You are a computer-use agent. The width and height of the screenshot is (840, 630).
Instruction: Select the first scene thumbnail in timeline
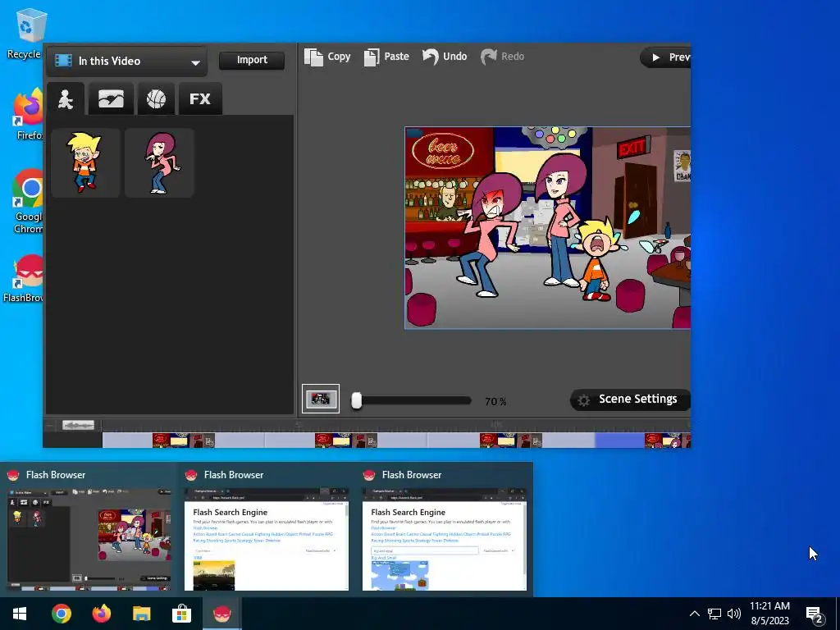[183, 441]
